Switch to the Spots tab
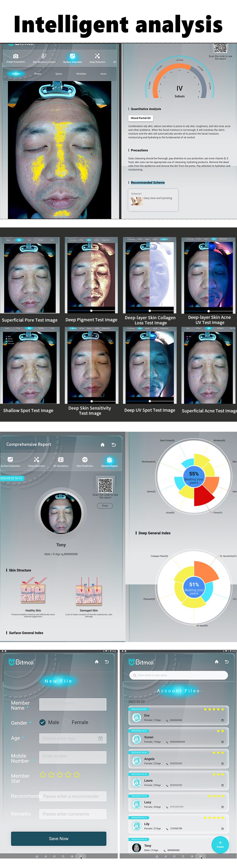Viewport: 237px width, 868px height. [59, 73]
